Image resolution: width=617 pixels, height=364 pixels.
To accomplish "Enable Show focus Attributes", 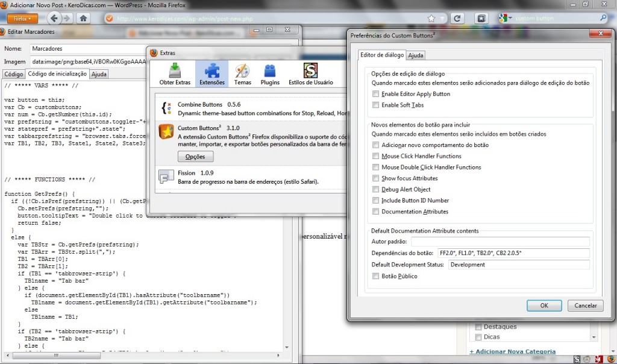I will [x=376, y=178].
